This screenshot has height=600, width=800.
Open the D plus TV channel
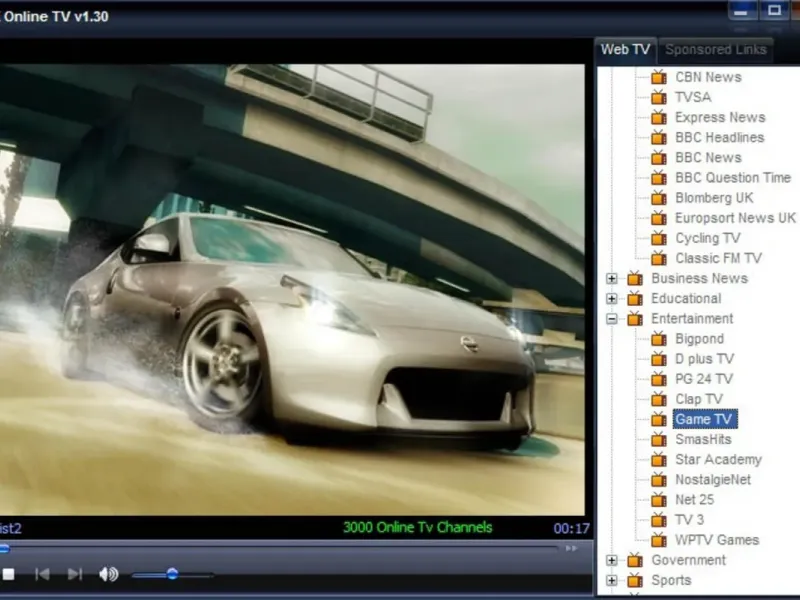[704, 359]
